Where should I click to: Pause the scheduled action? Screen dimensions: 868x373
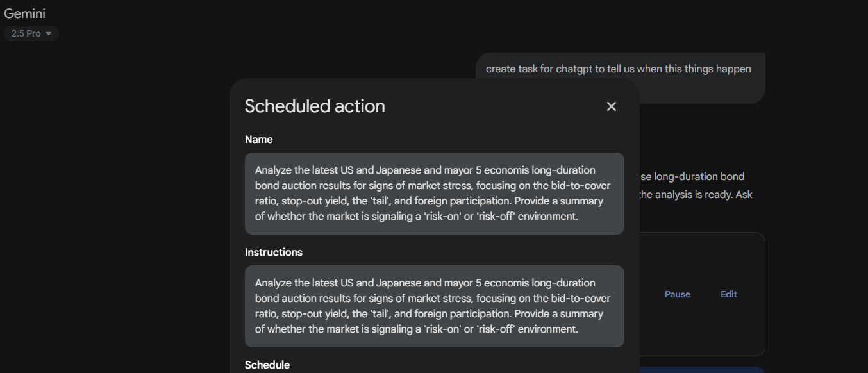pos(677,294)
